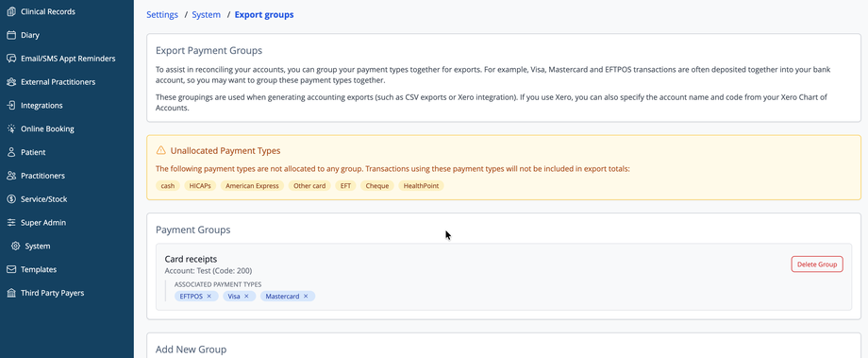Viewport: 868px width, 358px height.
Task: Click the Add New Group heading
Action: (191, 349)
